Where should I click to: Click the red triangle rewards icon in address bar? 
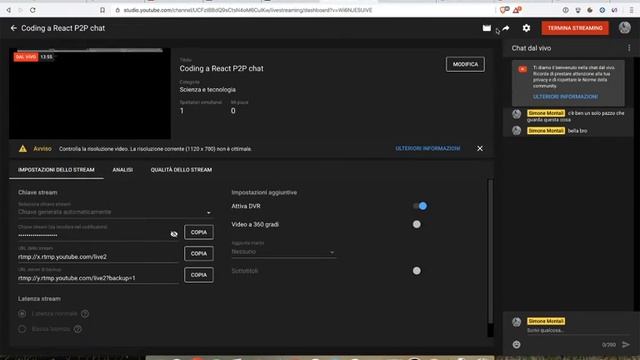pos(517,10)
